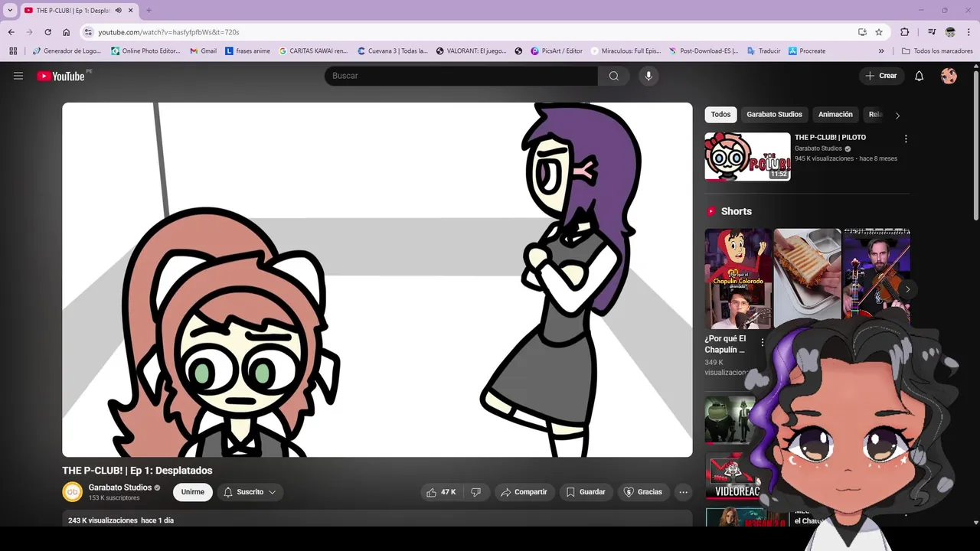The image size is (980, 551).
Task: Open the Garabato Studios channel avatar
Action: click(x=72, y=492)
